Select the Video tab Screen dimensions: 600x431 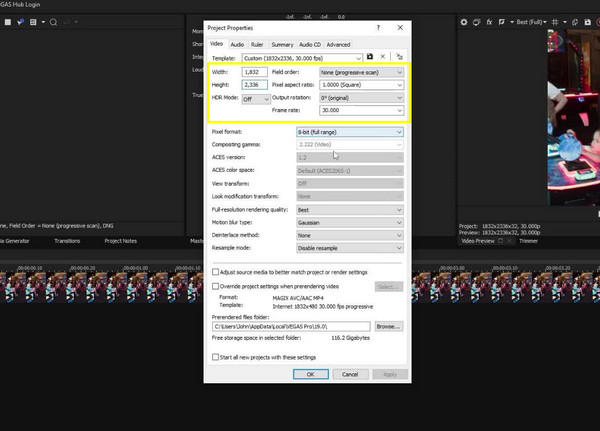tap(217, 44)
